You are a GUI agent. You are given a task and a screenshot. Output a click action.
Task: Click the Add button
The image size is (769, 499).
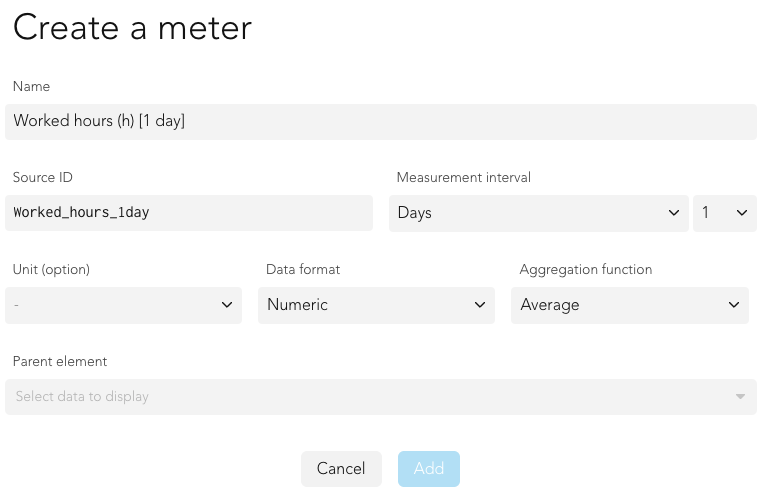pyautogui.click(x=429, y=469)
